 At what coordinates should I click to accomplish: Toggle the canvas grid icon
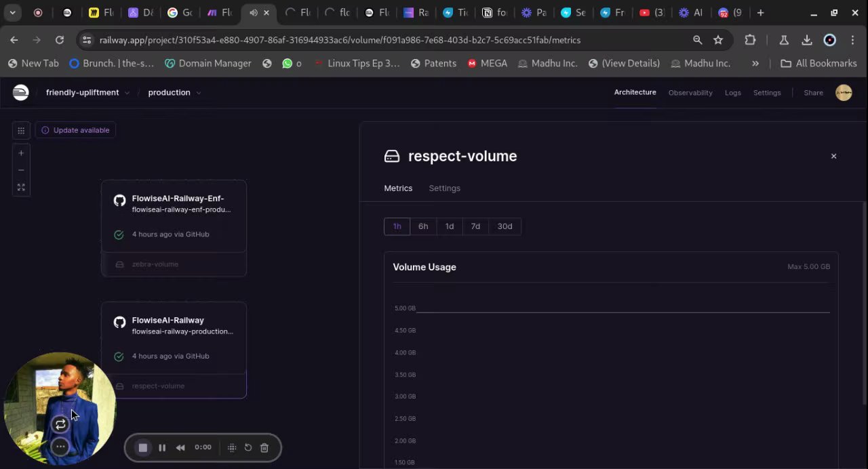pyautogui.click(x=21, y=130)
